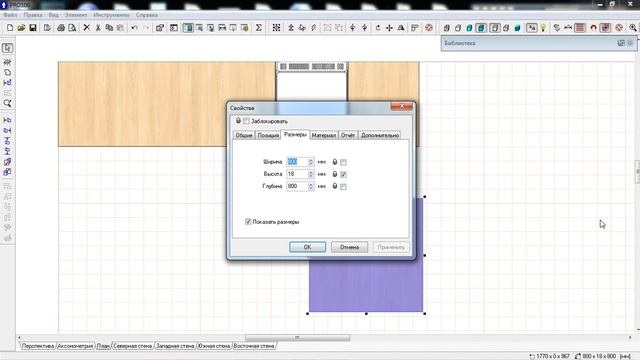Screen dimensions: 640x360
Task: Toggle the lock checkbox beside Глубина
Action: pyautogui.click(x=343, y=187)
